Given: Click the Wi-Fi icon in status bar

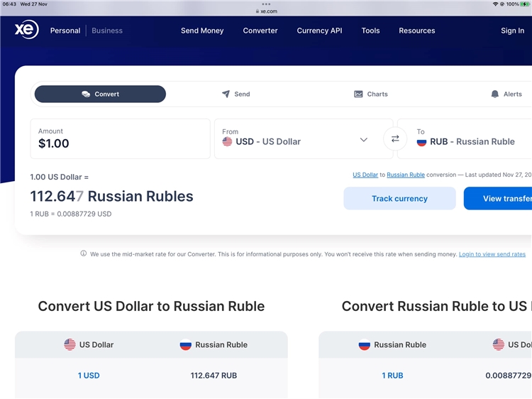Looking at the screenshot, I should click(x=495, y=4).
